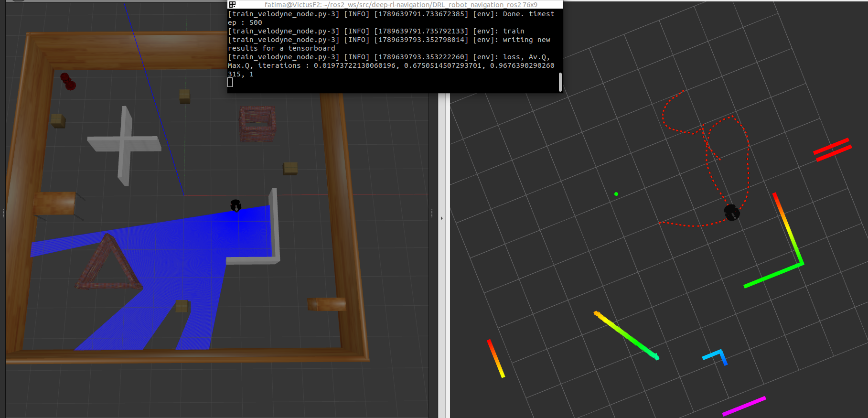
Task: Click the terminal vertical scrollbar handle
Action: click(560, 82)
